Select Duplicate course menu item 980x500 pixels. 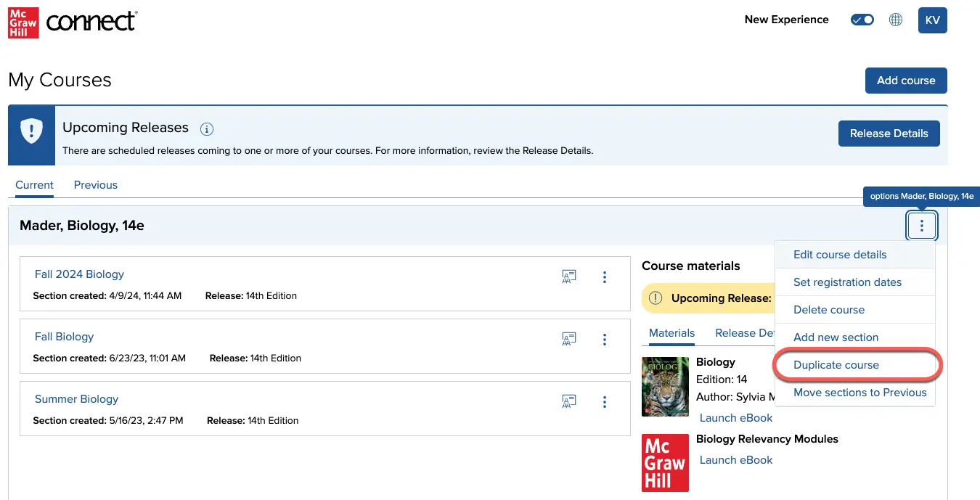pos(855,365)
